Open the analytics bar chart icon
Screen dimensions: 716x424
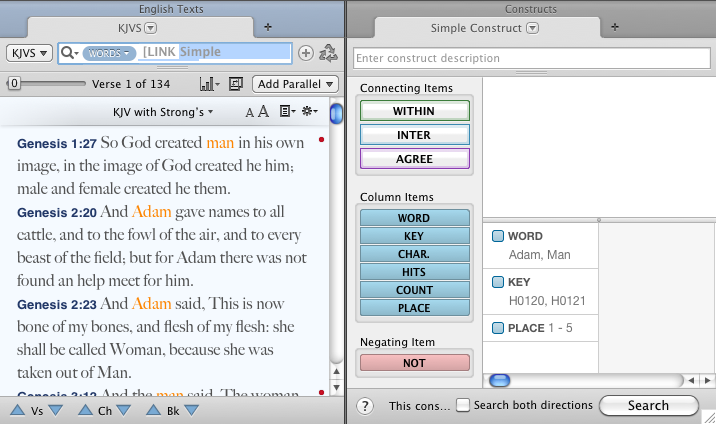pos(211,84)
